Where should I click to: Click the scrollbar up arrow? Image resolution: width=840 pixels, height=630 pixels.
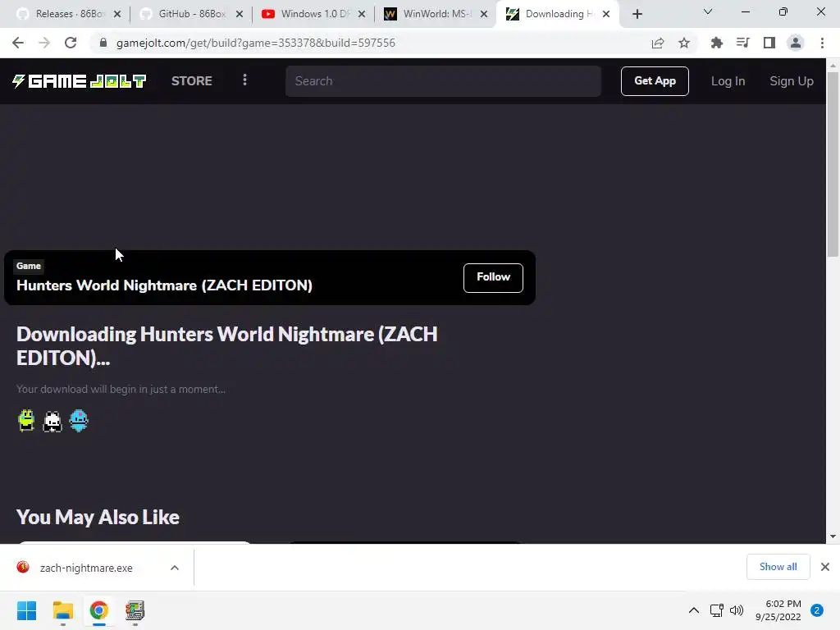(833, 66)
